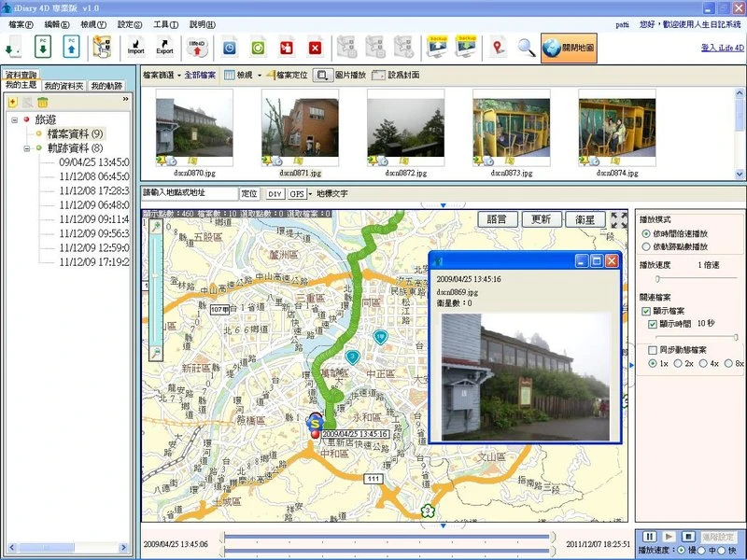Open the 工具 menu
This screenshot has width=747, height=560.
click(166, 23)
